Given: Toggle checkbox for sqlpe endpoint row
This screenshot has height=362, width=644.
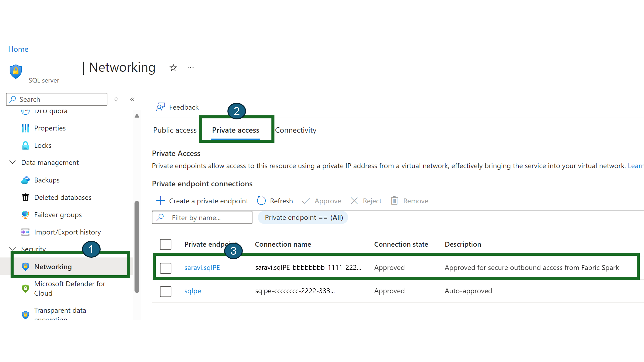Looking at the screenshot, I should click(166, 290).
